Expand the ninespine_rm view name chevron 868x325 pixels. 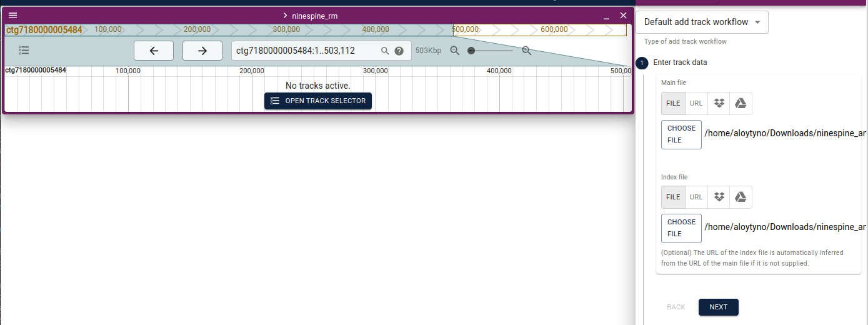[x=285, y=16]
